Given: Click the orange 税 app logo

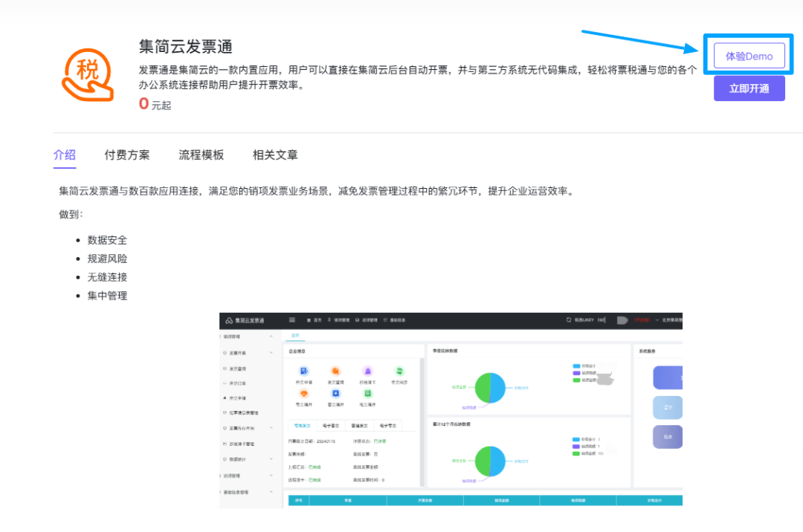Looking at the screenshot, I should pos(88,75).
